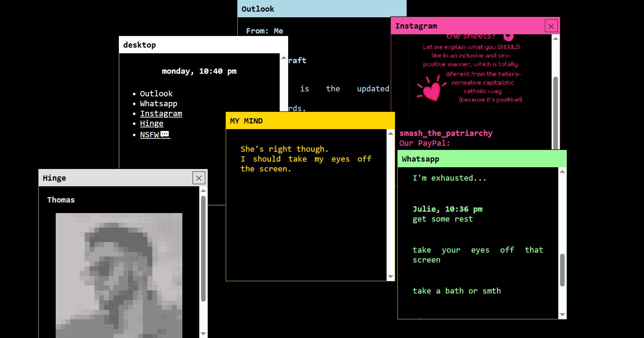Click the "take your eyes off that screen" message
The width and height of the screenshot is (644, 338).
pos(478,255)
